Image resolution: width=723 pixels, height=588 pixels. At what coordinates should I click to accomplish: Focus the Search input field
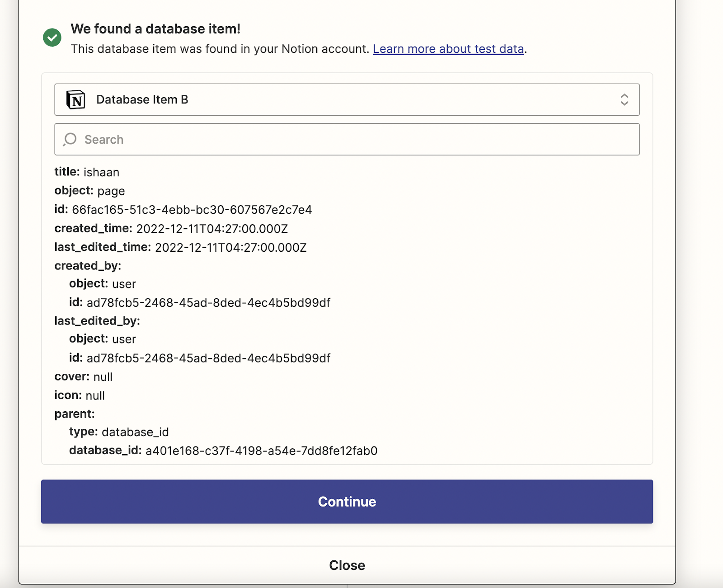pos(357,139)
